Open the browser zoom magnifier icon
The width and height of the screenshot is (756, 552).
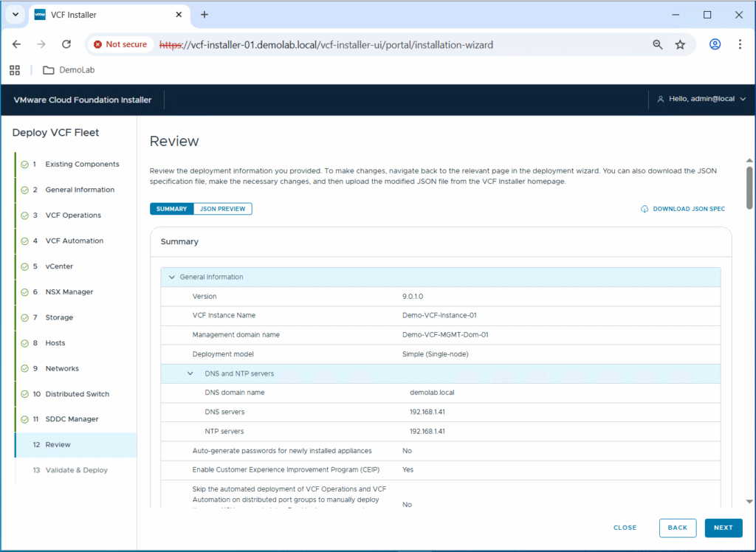(658, 44)
